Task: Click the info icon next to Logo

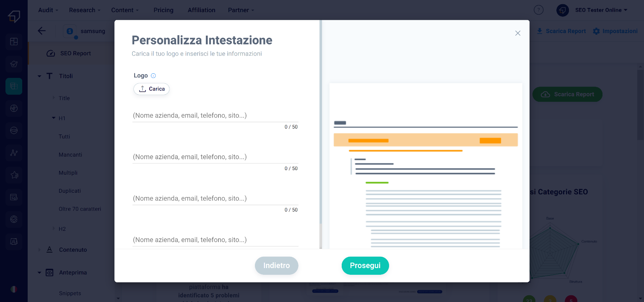Action: (153, 76)
